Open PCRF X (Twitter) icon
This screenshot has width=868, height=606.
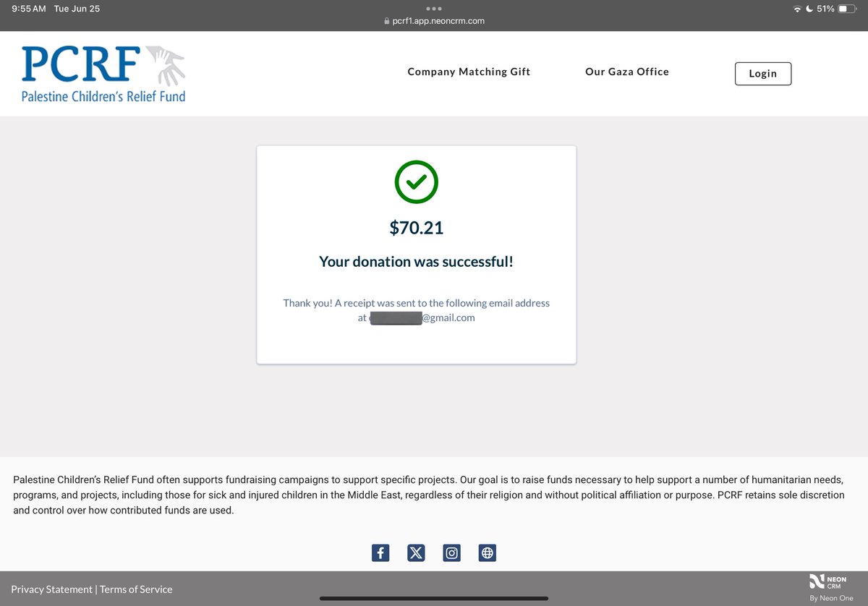tap(416, 553)
